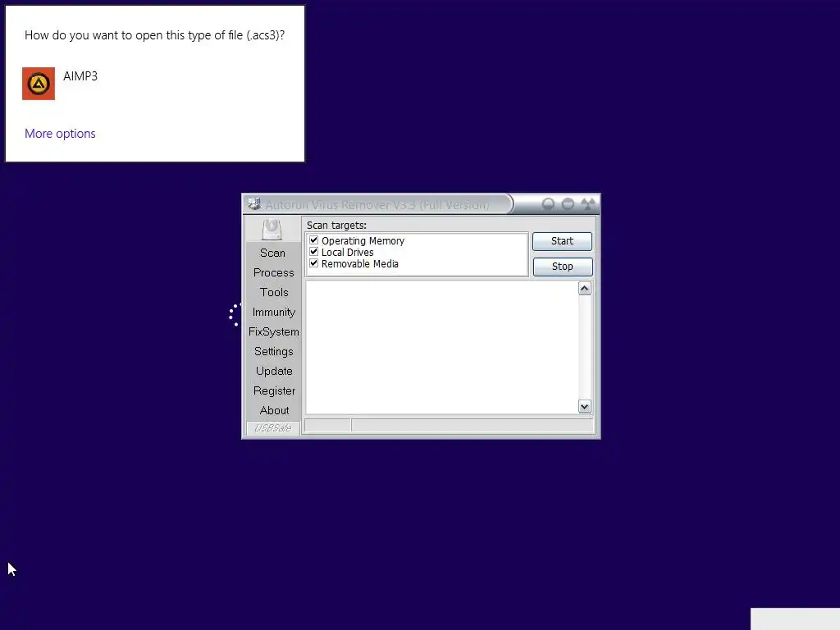Open the Tools section

point(274,293)
